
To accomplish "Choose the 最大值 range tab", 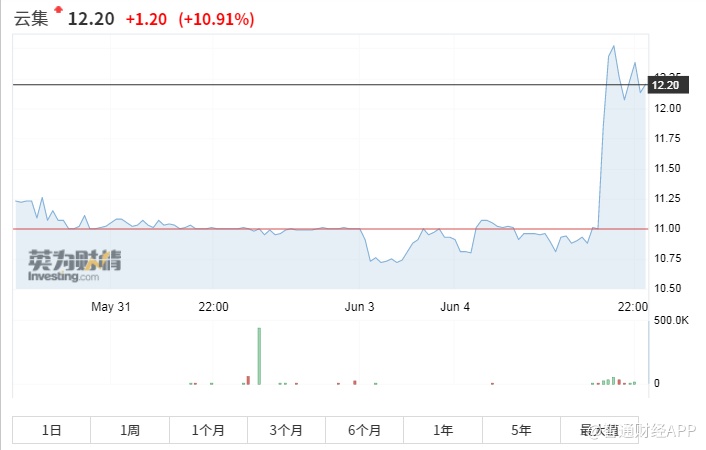I will (599, 430).
